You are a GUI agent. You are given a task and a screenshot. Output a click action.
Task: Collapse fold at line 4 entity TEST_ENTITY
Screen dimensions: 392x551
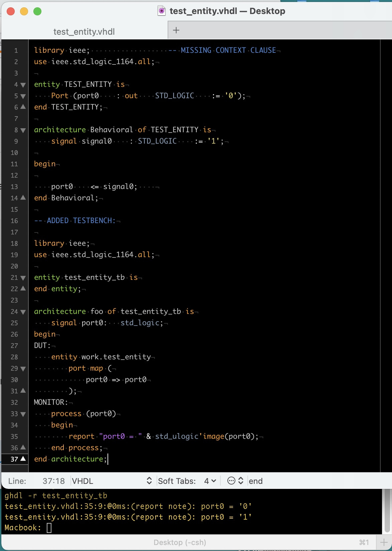tap(23, 85)
